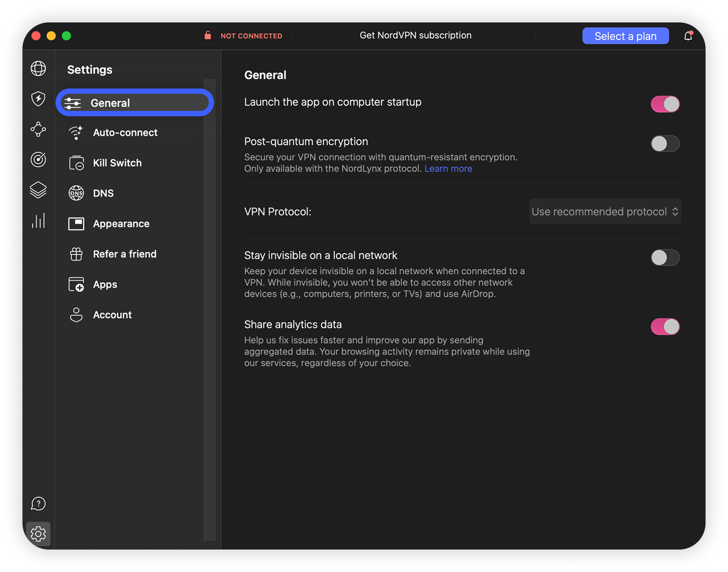728x572 pixels.
Task: Click the settings gear icon
Action: coord(38,534)
